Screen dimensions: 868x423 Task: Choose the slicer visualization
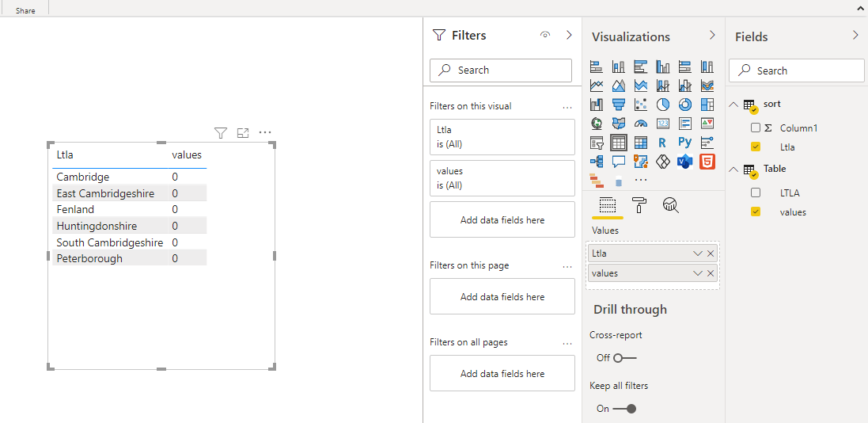coord(596,143)
